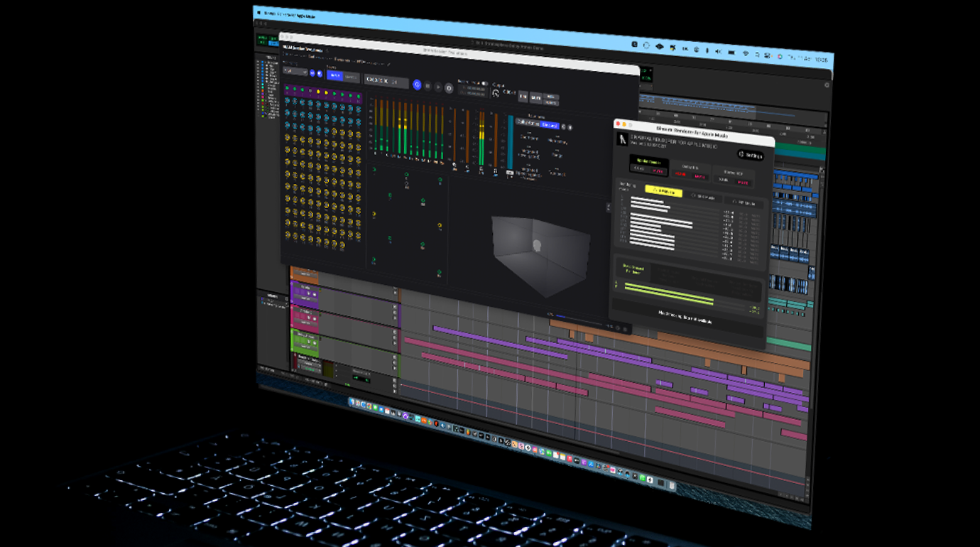Click the MUTE button beside DIM
This screenshot has width=980, height=547.
536,97
